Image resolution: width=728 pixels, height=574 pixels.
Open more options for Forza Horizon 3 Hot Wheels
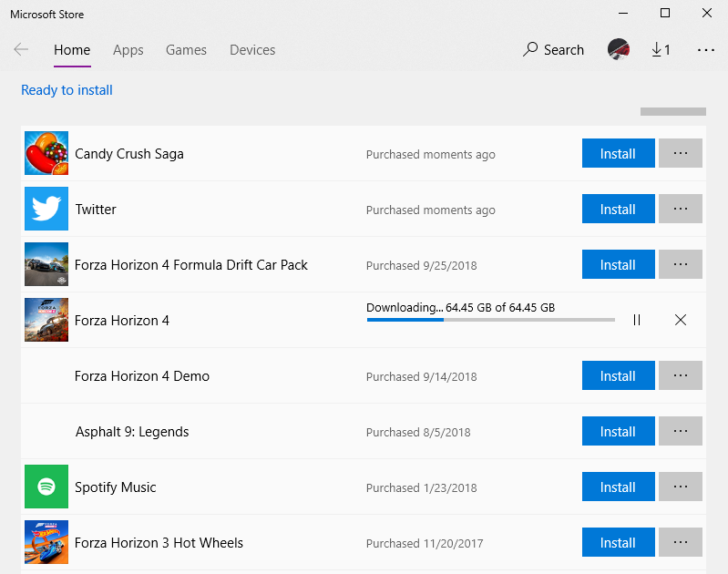(x=681, y=542)
